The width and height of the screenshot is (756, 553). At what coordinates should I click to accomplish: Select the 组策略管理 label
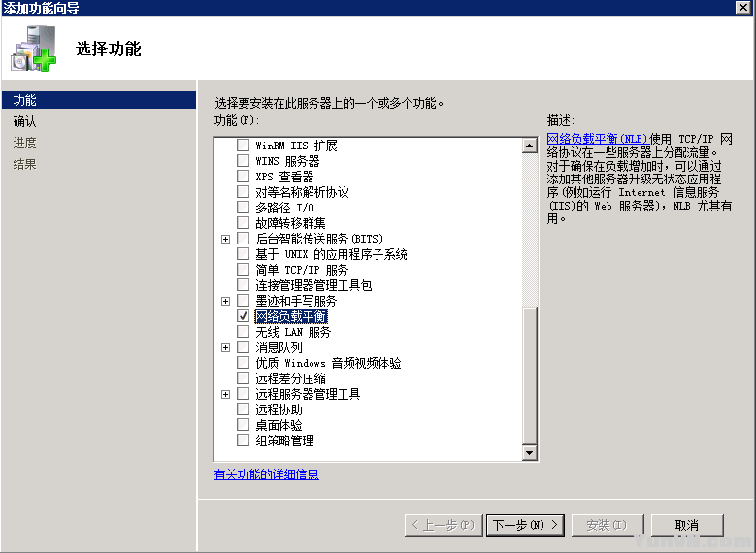tap(284, 440)
